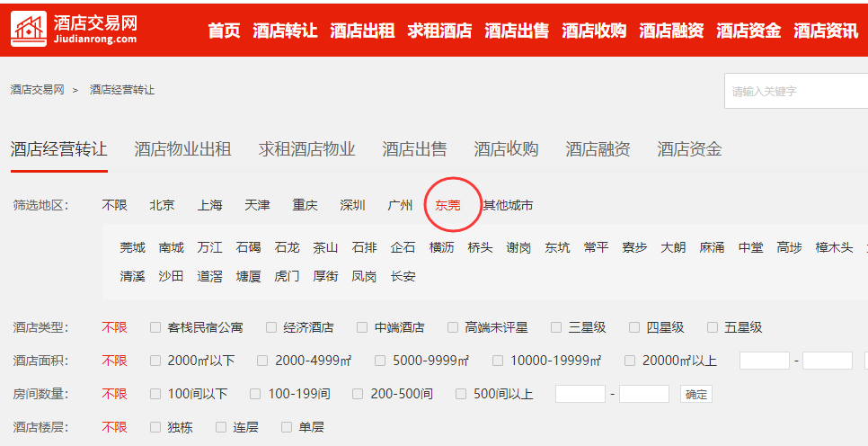This screenshot has width=868, height=446.
Task: Tick the 2000㎡以下 area checkbox
Action: pos(156,361)
